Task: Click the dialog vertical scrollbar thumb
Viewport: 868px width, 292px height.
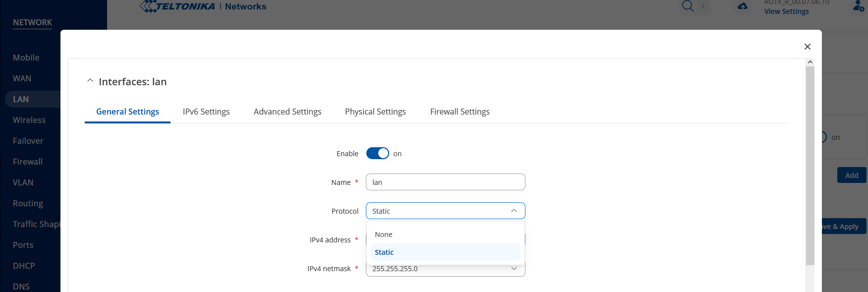Action: click(x=810, y=166)
